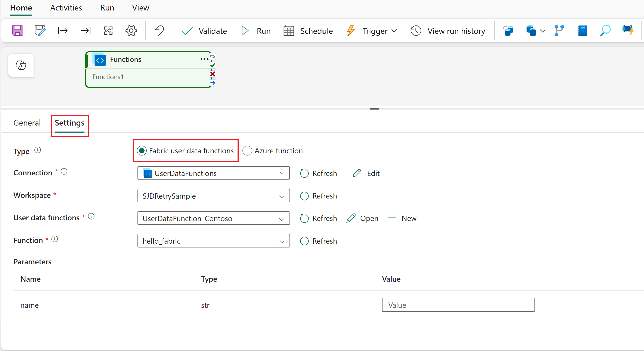Open the notebook icon in the toolbar
This screenshot has width=644, height=351.
(x=582, y=31)
